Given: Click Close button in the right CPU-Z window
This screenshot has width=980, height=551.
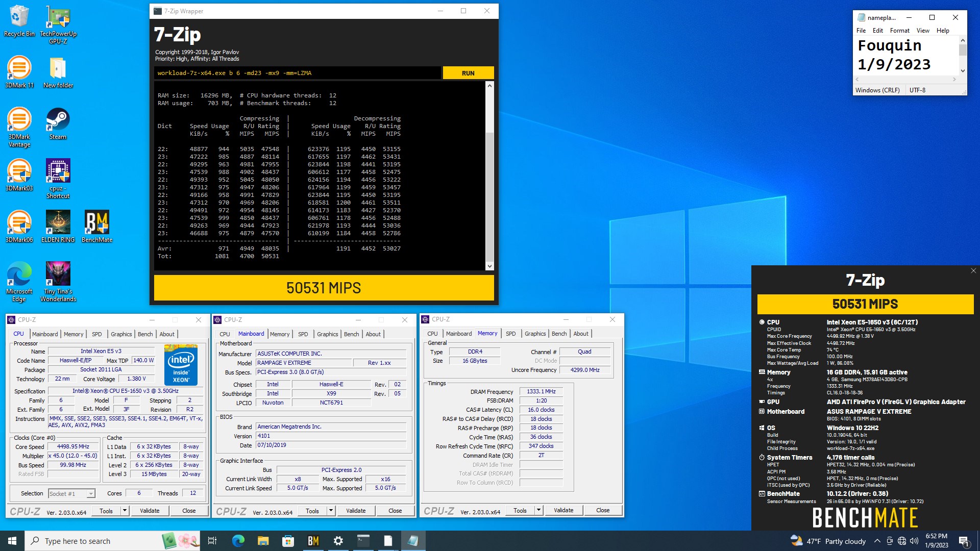Looking at the screenshot, I should click(603, 510).
